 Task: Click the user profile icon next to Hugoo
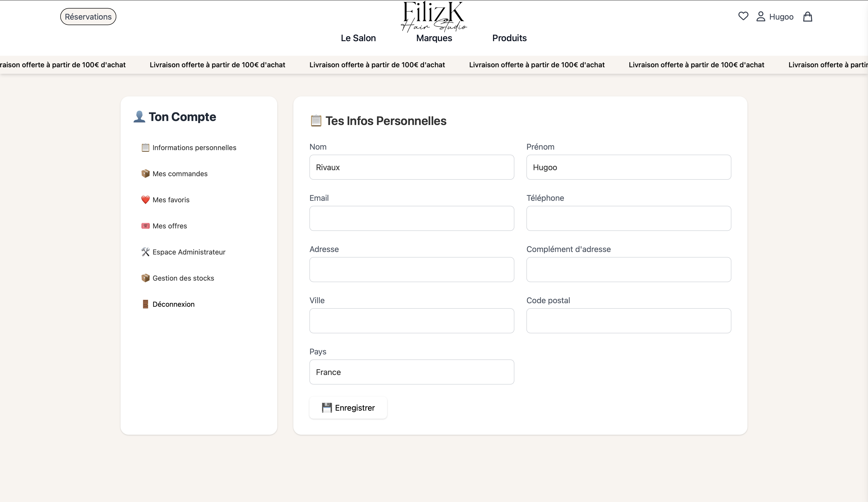(x=761, y=16)
